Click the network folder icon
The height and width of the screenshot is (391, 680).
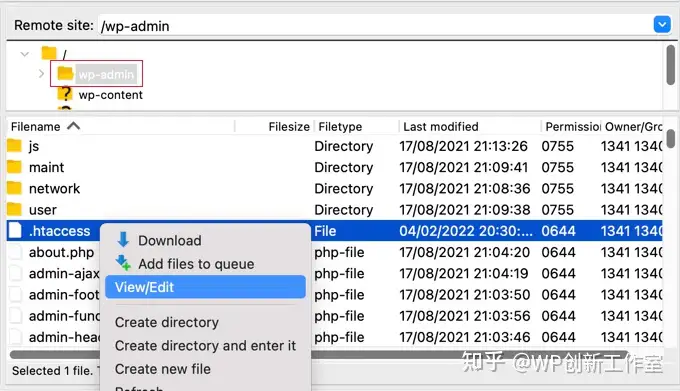[14, 188]
